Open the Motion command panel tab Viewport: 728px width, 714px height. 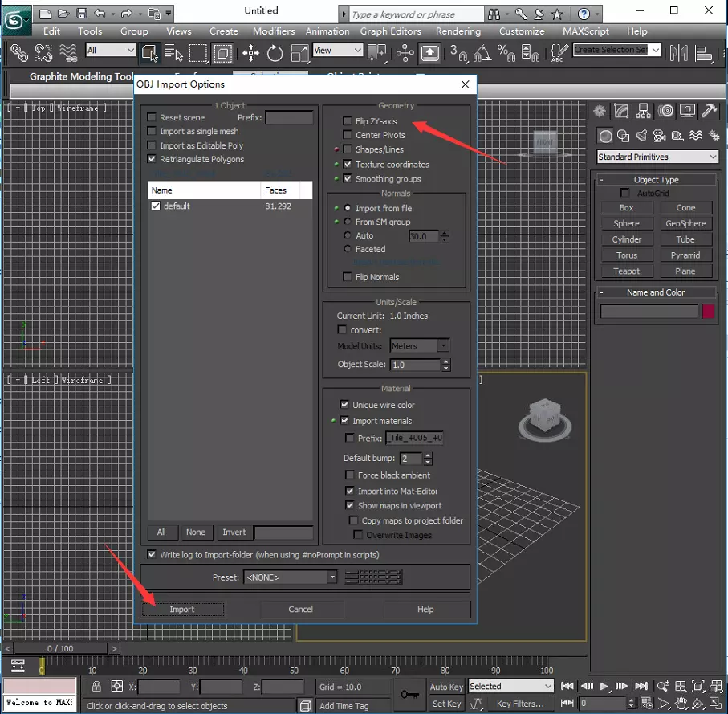(x=665, y=111)
